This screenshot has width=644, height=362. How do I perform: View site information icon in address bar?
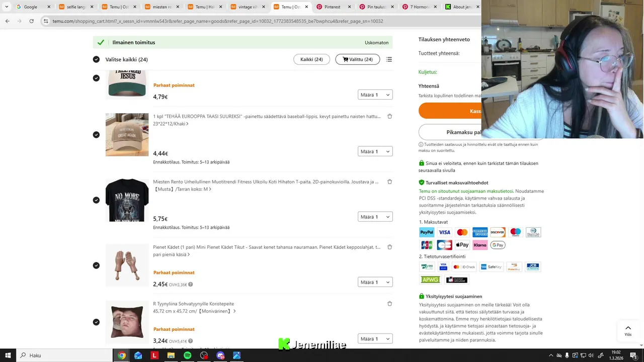46,21
